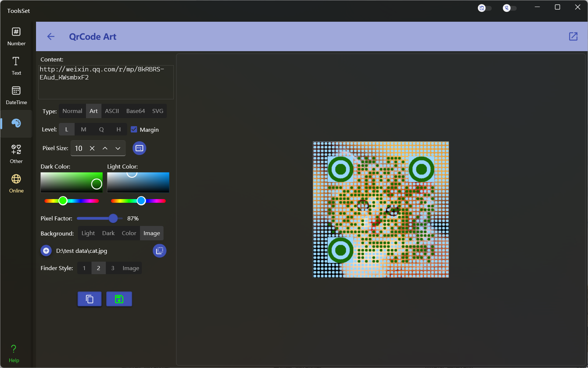This screenshot has width=588, height=368.
Task: Increase Pixel Size with up arrow
Action: pyautogui.click(x=105, y=148)
